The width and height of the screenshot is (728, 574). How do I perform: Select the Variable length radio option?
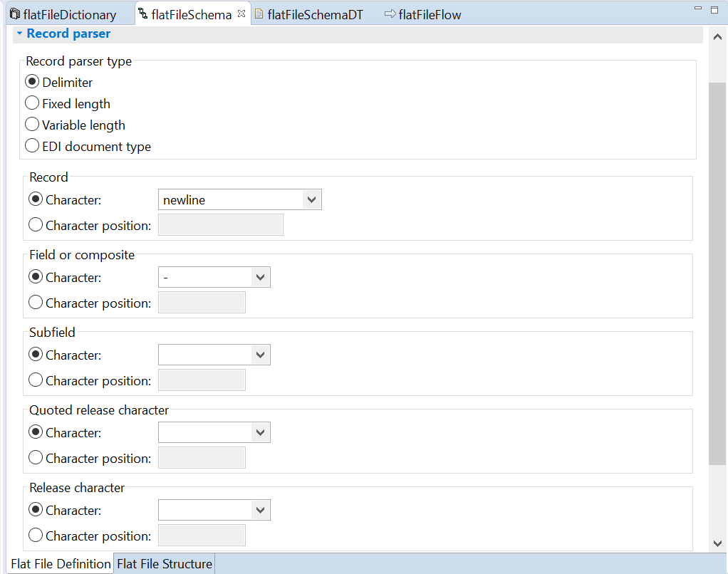pos(32,124)
